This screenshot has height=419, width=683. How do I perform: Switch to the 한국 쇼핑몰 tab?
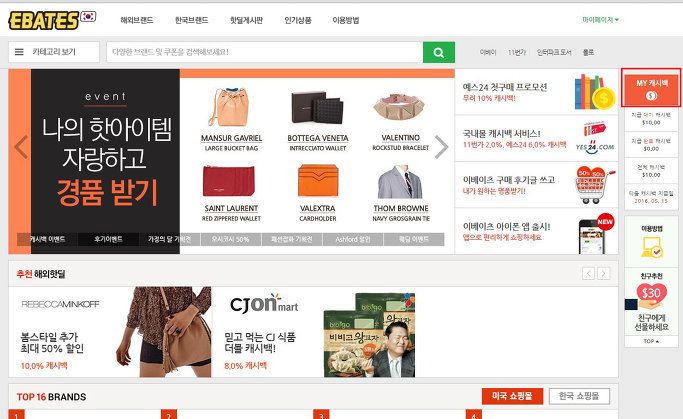point(579,396)
